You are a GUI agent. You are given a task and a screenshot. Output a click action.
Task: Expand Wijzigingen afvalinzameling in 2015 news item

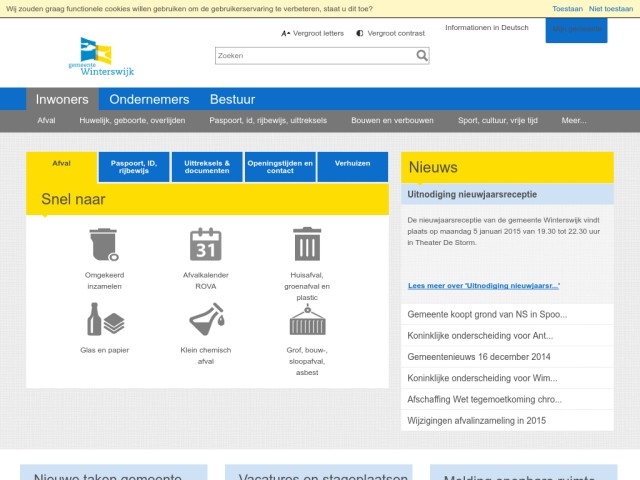point(476,421)
